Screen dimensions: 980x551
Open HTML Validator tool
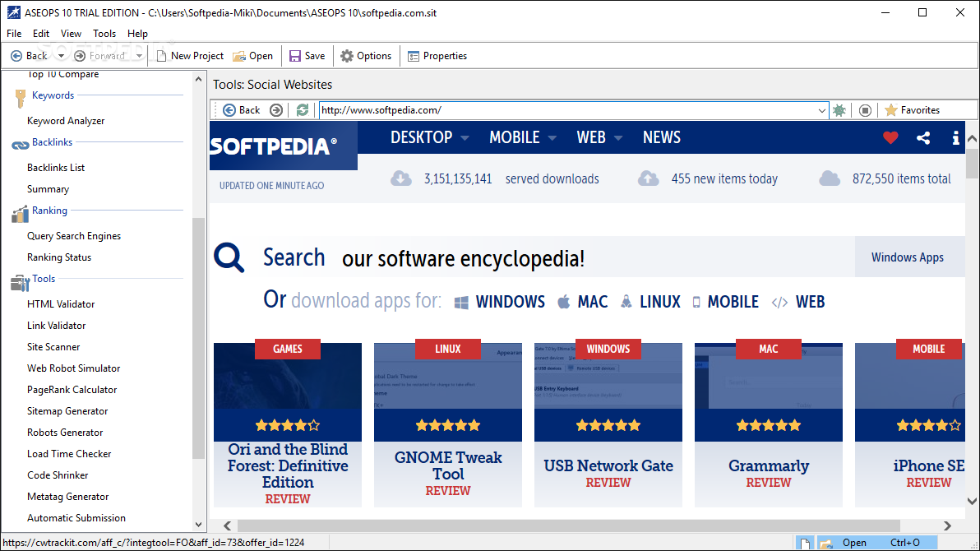[x=61, y=304]
